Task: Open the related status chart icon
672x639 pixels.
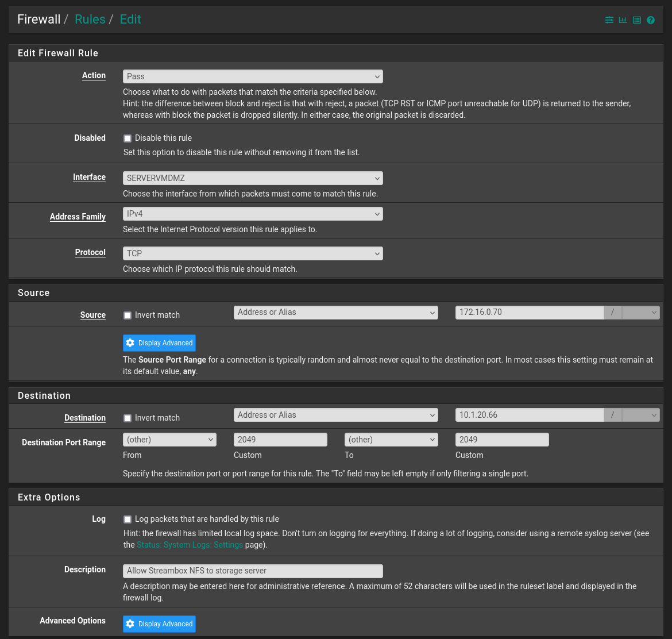Action: pyautogui.click(x=623, y=20)
